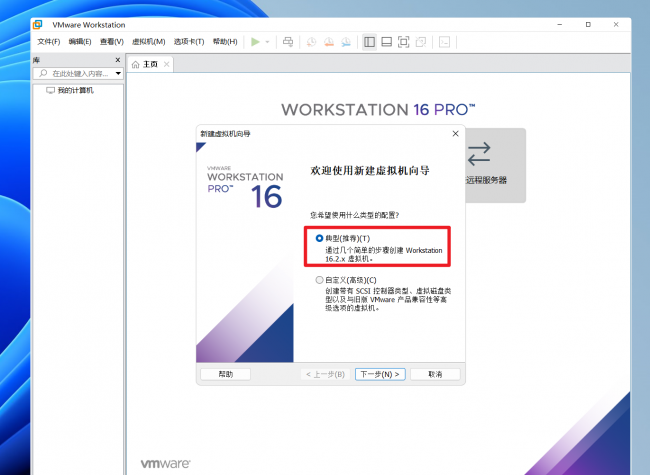Open the 选项卡(T) menu
This screenshot has height=475, width=650.
189,42
